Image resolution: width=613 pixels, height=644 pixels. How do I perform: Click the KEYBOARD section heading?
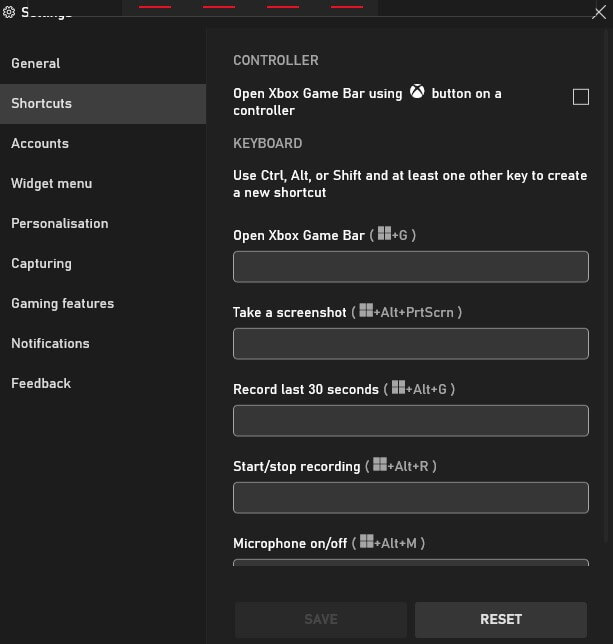click(x=267, y=143)
